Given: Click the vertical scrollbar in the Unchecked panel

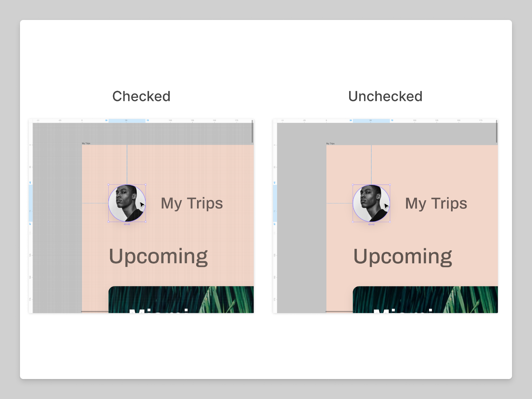Looking at the screenshot, I should pos(497,131).
